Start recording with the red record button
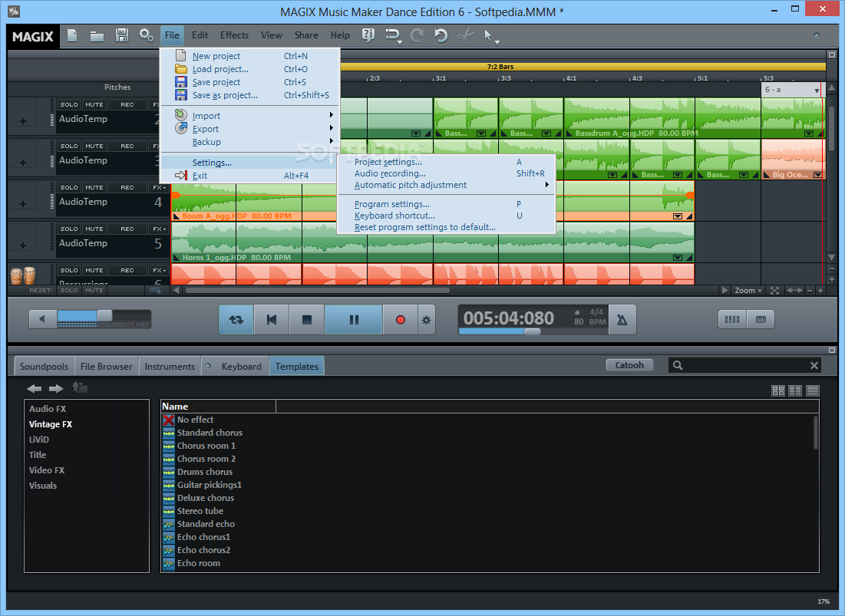 click(x=401, y=320)
